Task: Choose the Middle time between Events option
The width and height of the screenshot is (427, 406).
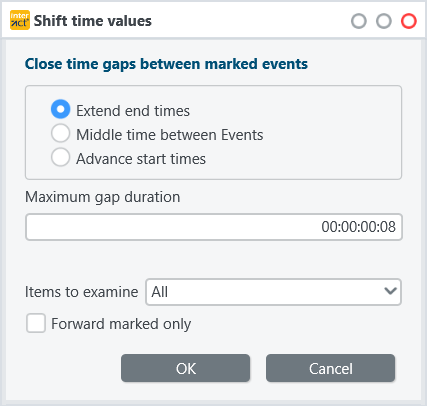Action: tap(60, 133)
